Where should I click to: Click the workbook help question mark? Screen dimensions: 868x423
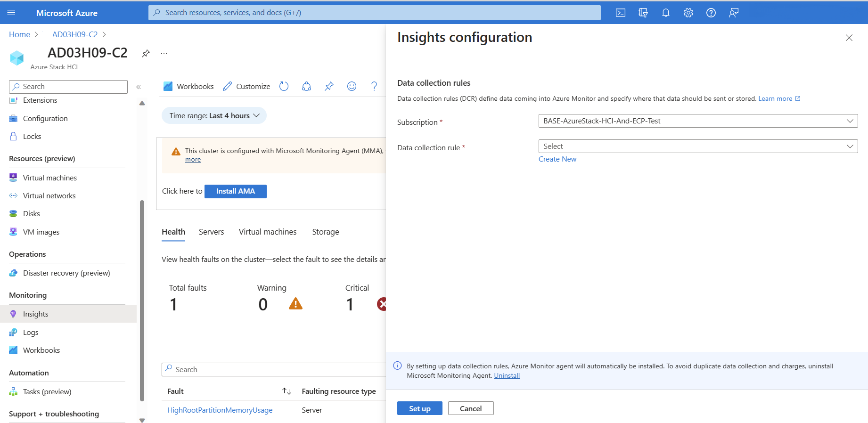(374, 86)
